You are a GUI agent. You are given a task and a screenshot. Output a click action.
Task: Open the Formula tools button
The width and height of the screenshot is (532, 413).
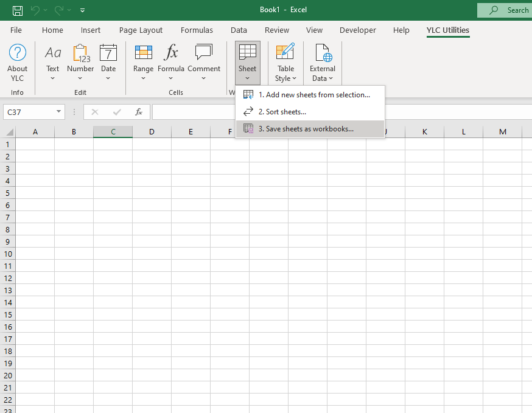point(171,62)
